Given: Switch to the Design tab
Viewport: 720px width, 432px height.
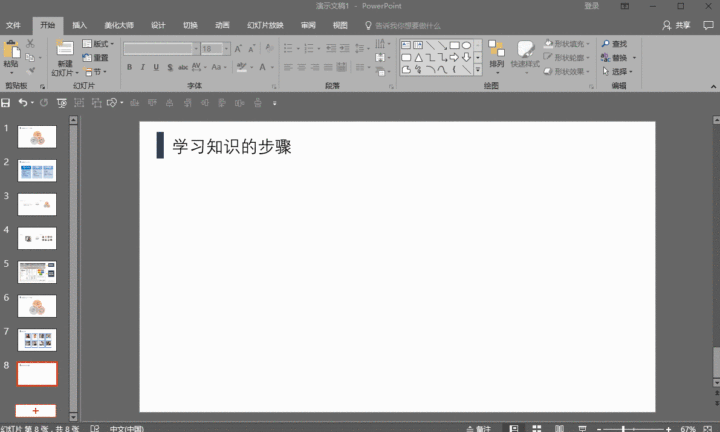Looking at the screenshot, I should point(158,25).
